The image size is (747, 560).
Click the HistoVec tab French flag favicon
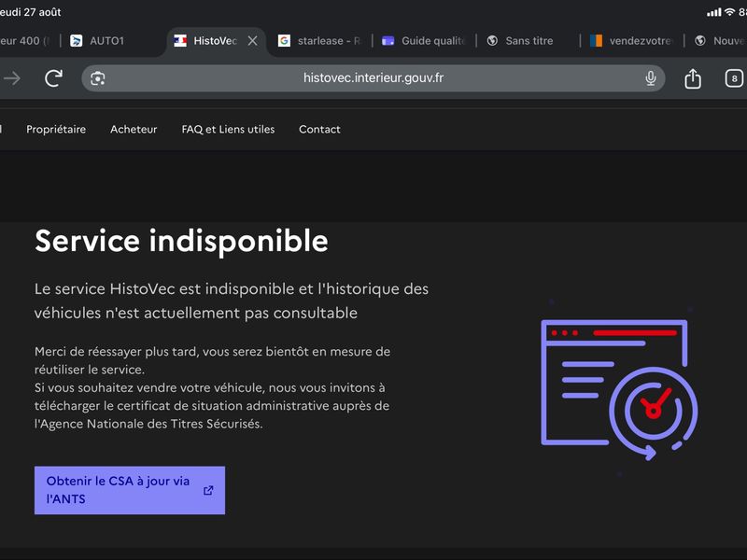click(180, 41)
